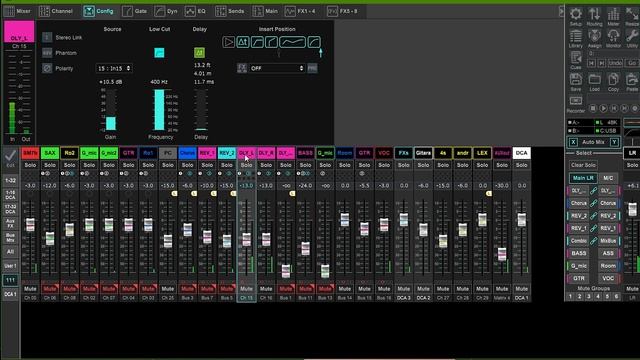Click the SAX channel fader handle
640x360 pixels.
coord(50,238)
